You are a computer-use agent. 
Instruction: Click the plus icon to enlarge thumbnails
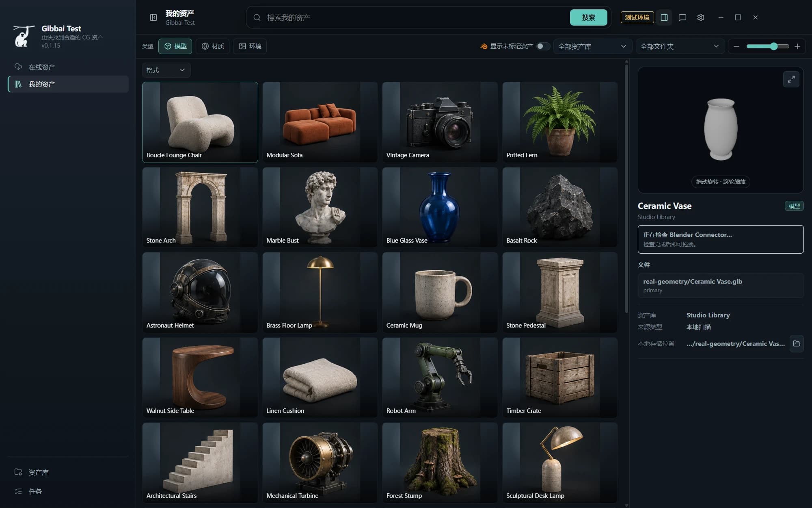(797, 46)
